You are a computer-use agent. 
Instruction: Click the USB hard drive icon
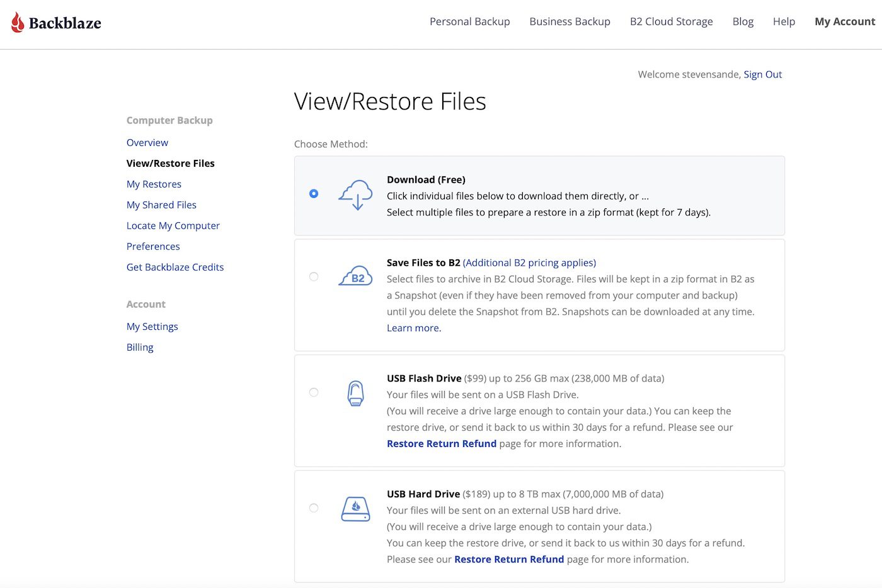355,509
